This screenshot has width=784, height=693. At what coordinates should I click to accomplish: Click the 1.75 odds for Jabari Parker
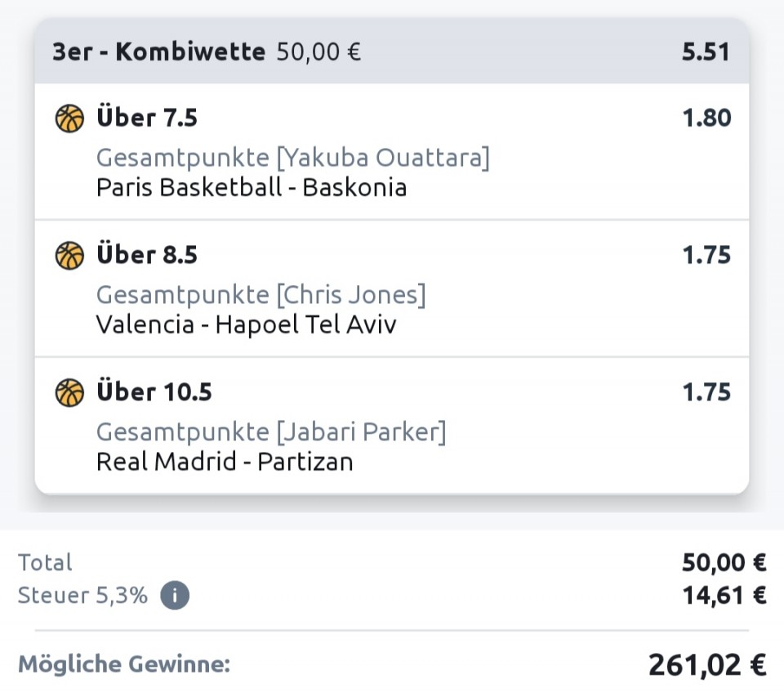point(706,393)
